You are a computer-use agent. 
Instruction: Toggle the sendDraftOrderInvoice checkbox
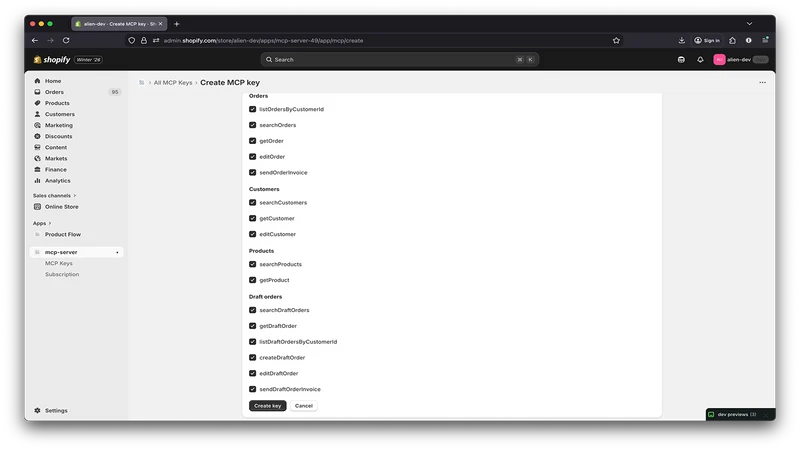(x=253, y=389)
